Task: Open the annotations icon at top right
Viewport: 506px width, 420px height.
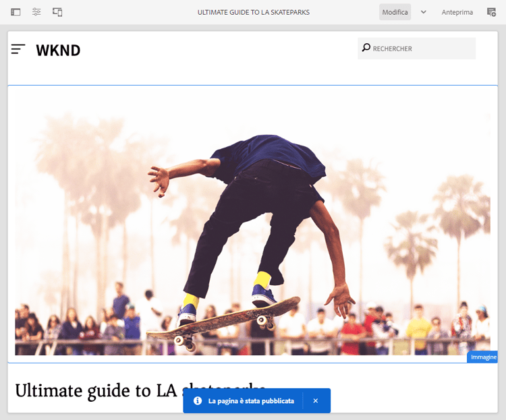Action: (x=491, y=12)
